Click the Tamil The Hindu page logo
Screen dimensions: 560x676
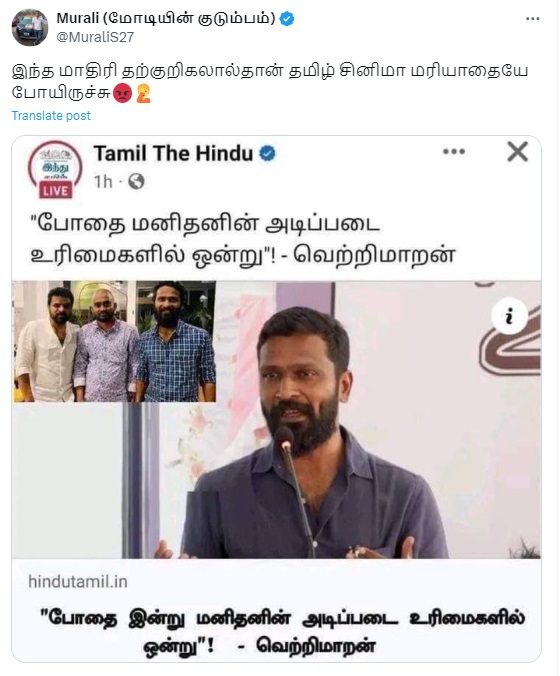55,168
